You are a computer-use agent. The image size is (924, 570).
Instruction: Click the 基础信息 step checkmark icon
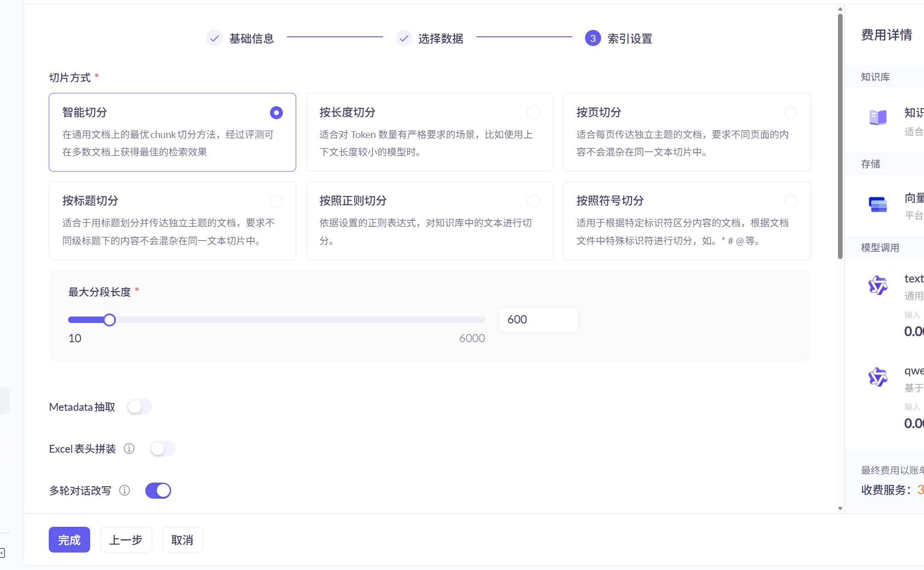[x=214, y=38]
